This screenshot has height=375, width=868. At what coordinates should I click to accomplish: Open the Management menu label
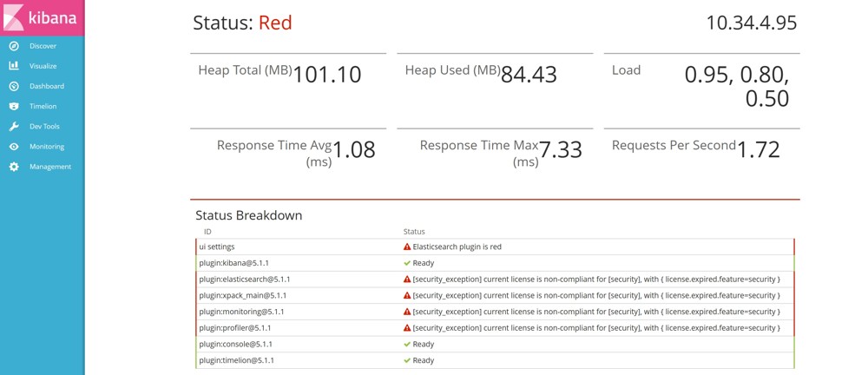point(50,167)
